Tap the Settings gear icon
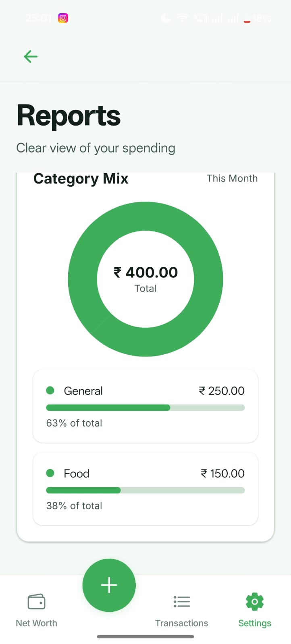This screenshot has height=644, width=291. (x=255, y=602)
